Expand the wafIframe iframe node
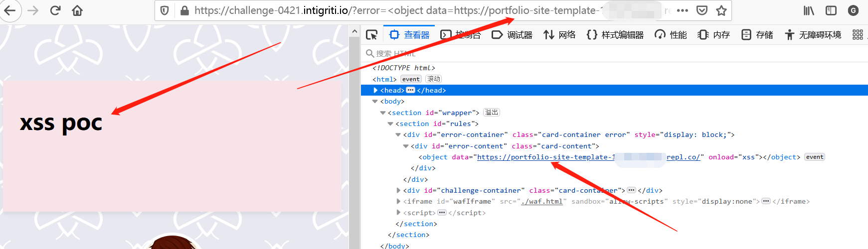 (x=398, y=202)
